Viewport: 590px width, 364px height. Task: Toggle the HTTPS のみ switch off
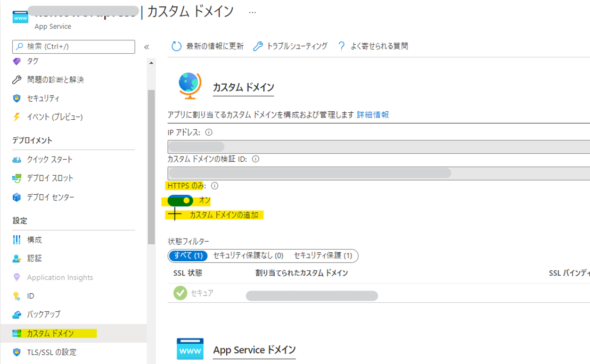tap(180, 201)
